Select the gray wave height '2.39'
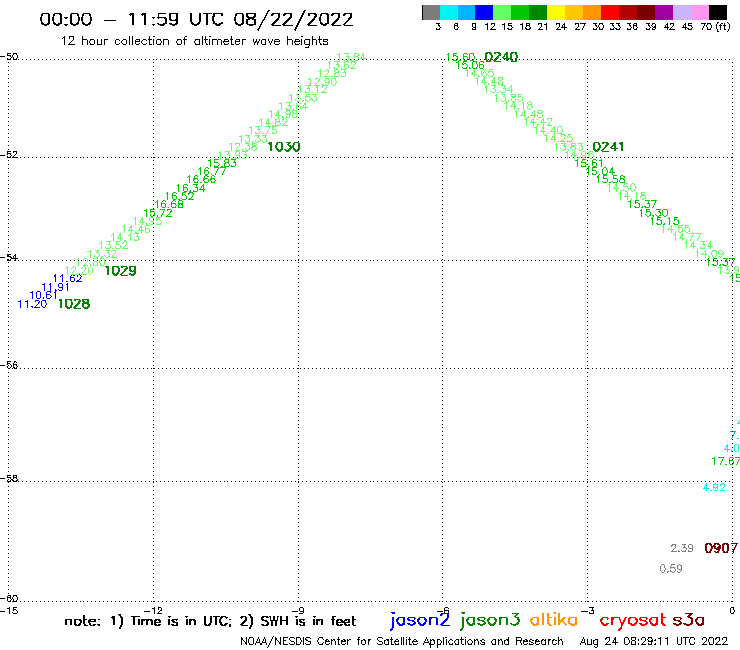Viewport: 740px width, 650px height. pos(682,548)
